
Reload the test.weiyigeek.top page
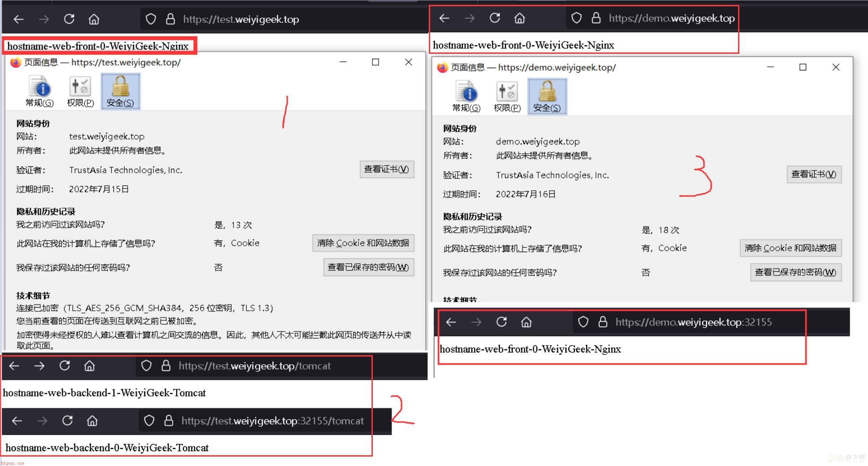point(69,19)
